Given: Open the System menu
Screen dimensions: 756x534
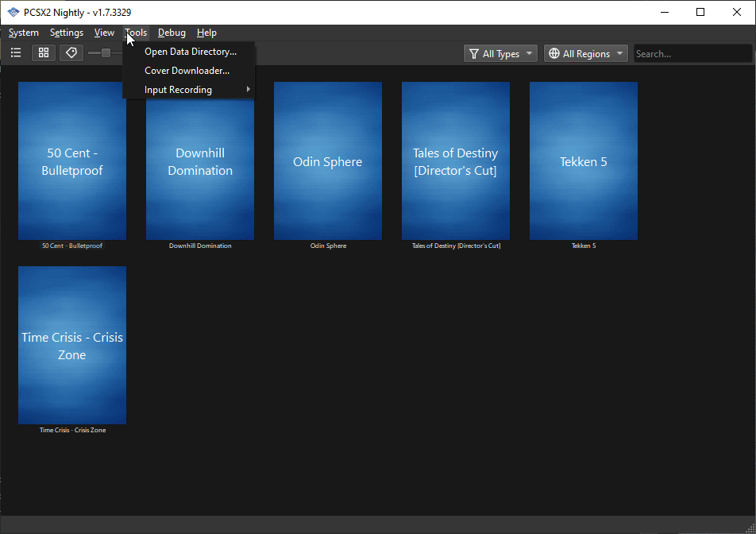Looking at the screenshot, I should (23, 33).
